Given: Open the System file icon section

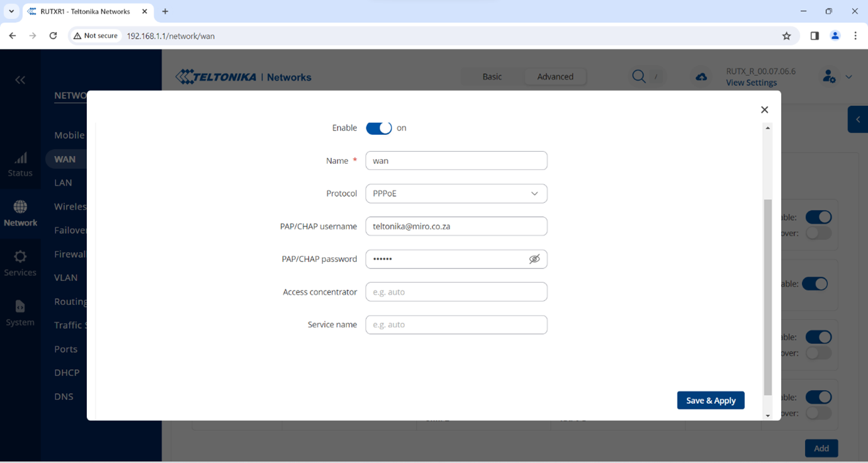Looking at the screenshot, I should (x=20, y=307).
